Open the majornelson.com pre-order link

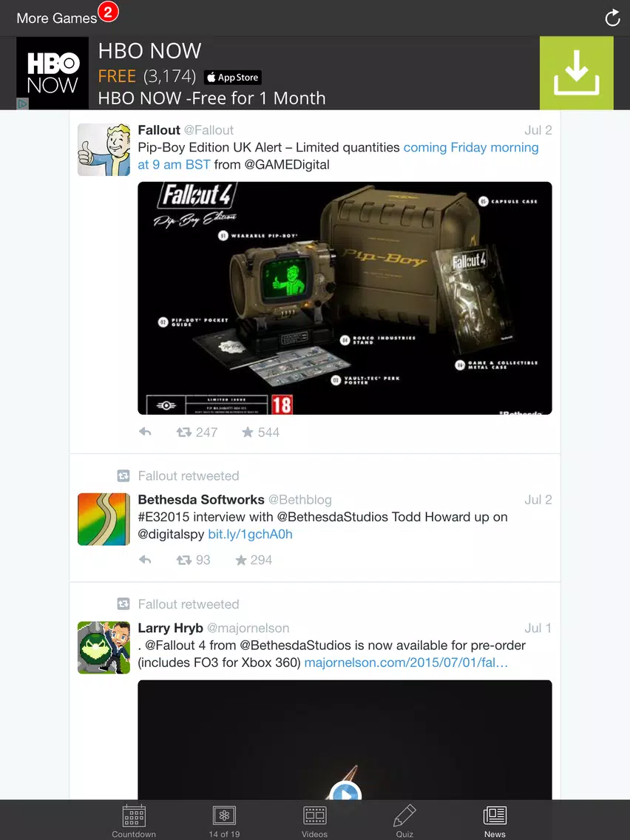(406, 663)
